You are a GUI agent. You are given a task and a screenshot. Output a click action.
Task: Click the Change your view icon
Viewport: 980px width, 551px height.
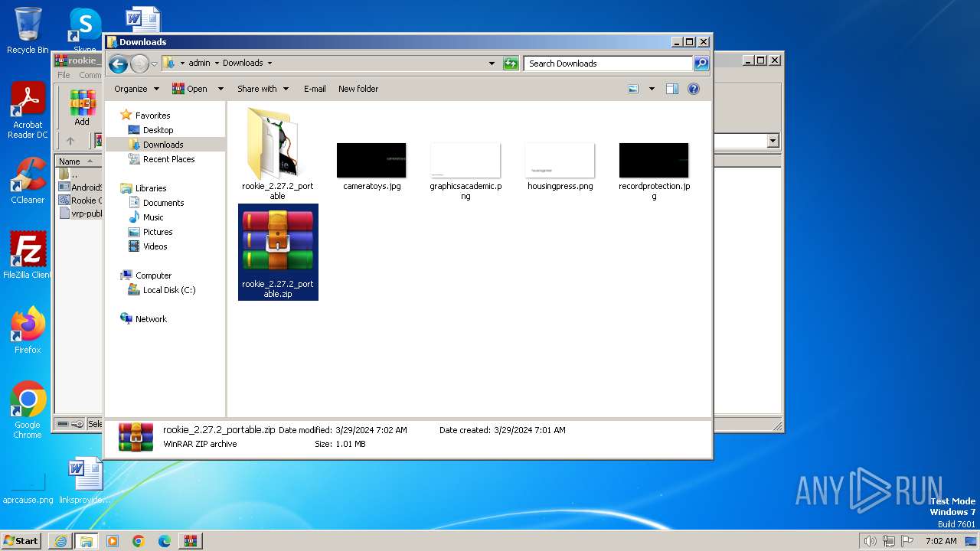click(633, 89)
